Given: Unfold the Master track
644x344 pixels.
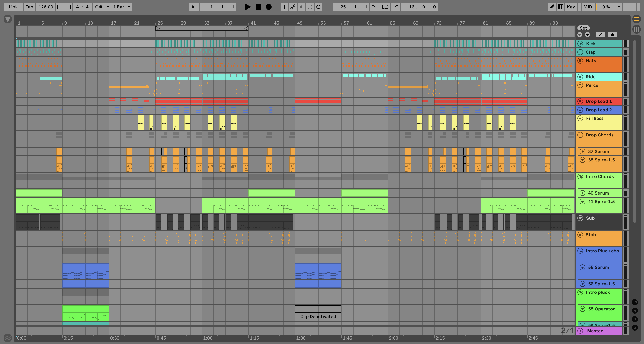Looking at the screenshot, I should click(580, 331).
